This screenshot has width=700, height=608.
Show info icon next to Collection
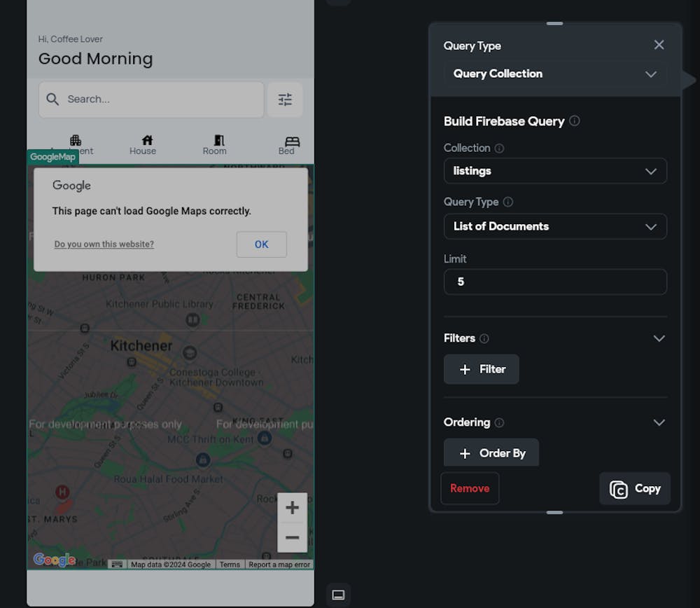pyautogui.click(x=499, y=148)
